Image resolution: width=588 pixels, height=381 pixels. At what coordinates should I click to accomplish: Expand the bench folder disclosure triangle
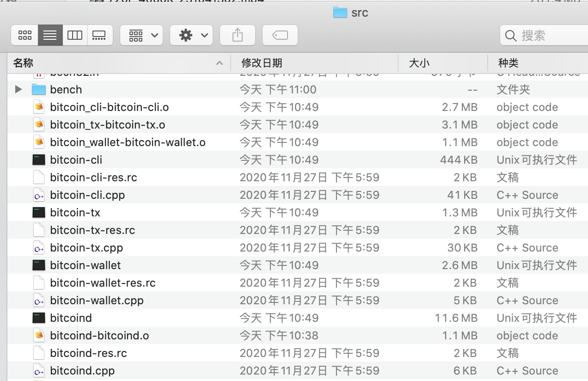click(18, 89)
